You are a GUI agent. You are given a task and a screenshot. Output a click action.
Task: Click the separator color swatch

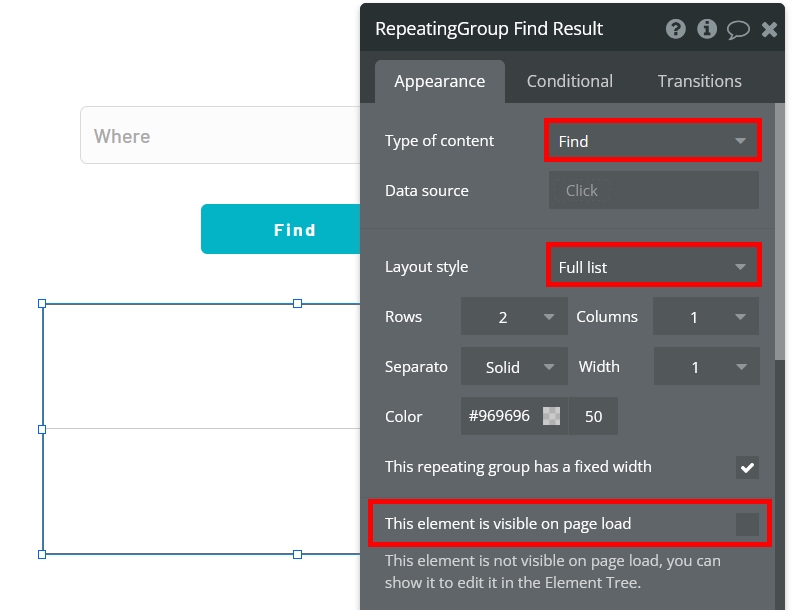552,416
